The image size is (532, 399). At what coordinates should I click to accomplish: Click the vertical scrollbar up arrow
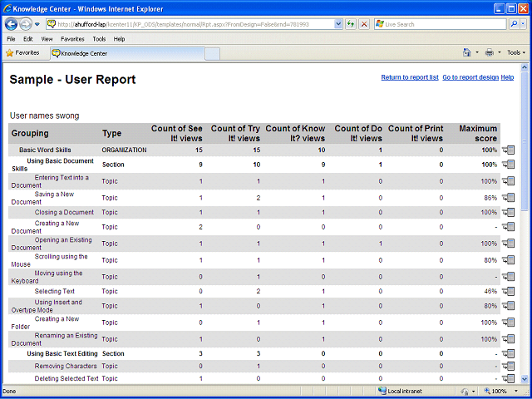(x=525, y=67)
